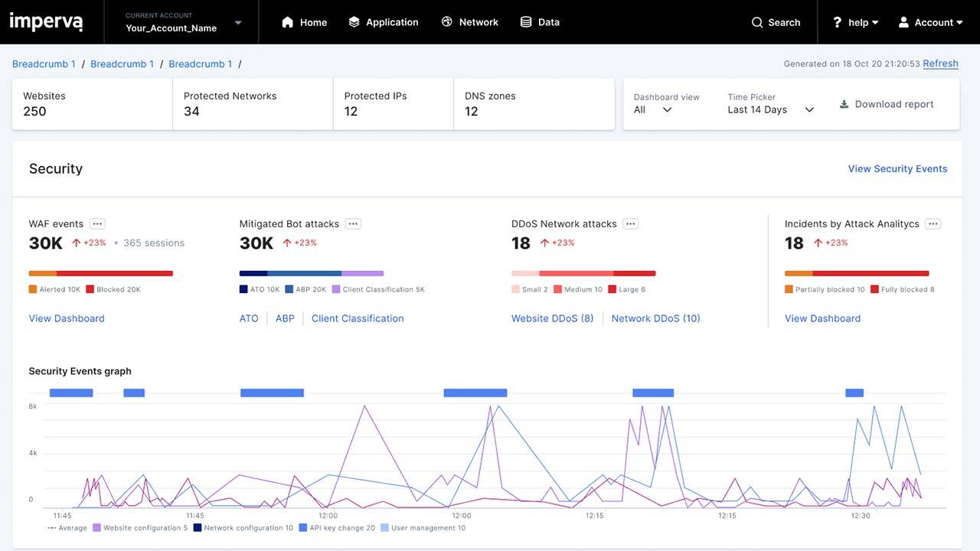
Task: Open WAF events more options ellipsis
Action: click(x=97, y=223)
